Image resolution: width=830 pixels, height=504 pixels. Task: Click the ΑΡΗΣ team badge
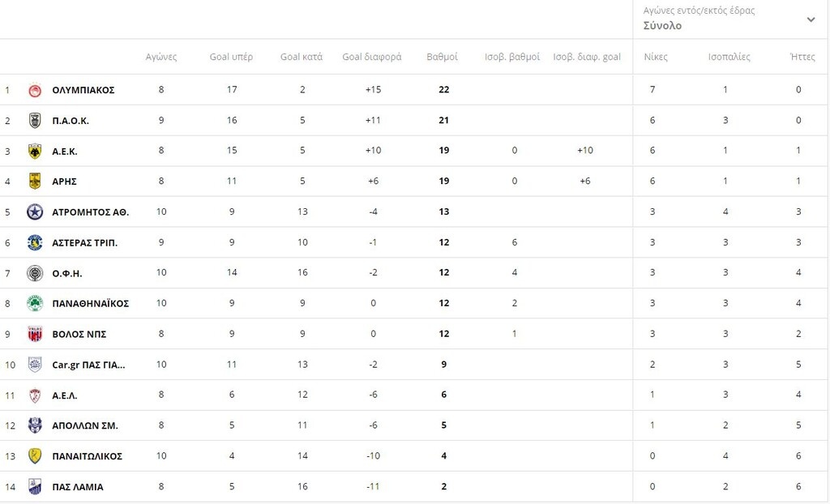click(x=35, y=182)
